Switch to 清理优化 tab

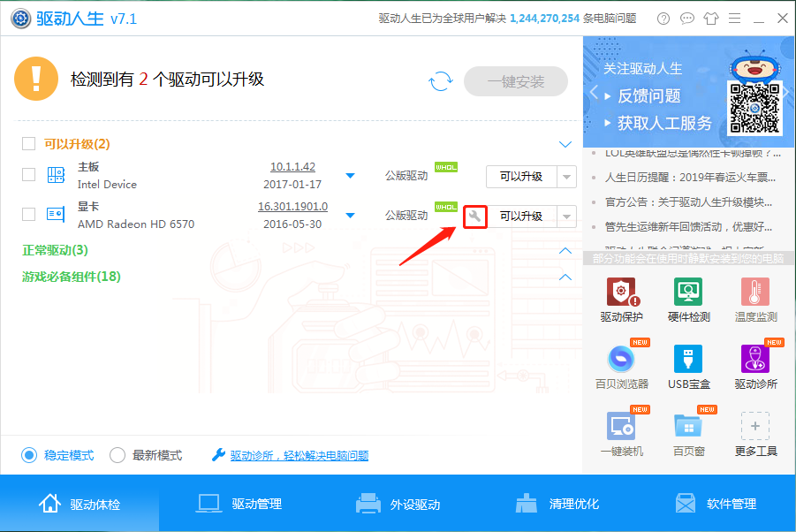[557, 504]
